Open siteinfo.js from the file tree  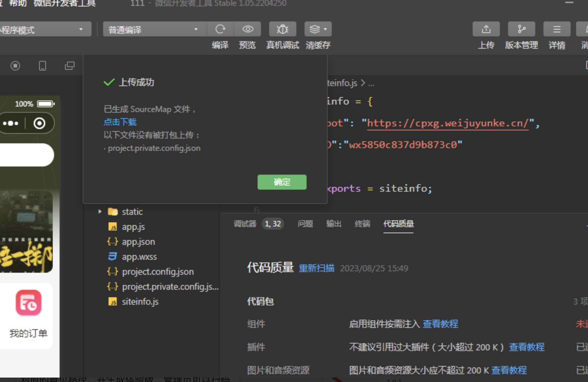140,301
